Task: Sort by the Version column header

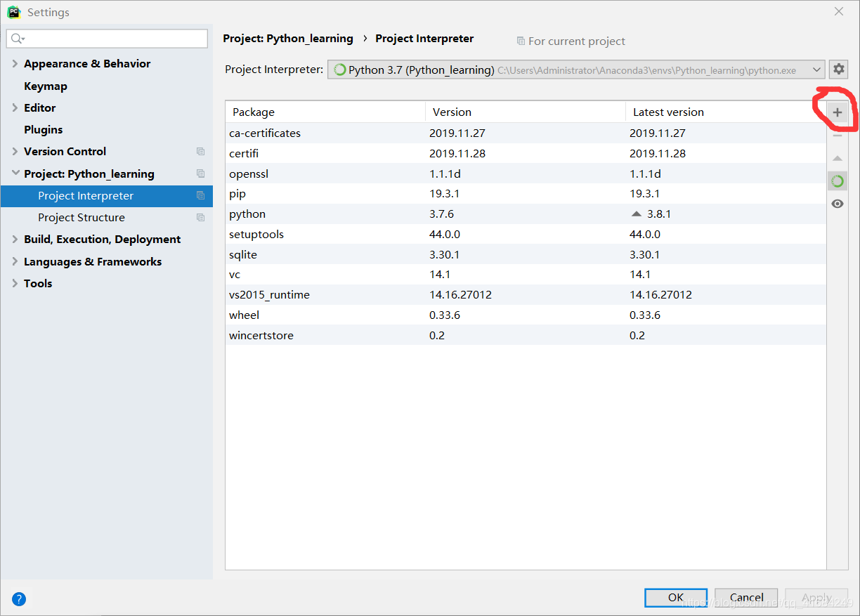Action: (526, 112)
